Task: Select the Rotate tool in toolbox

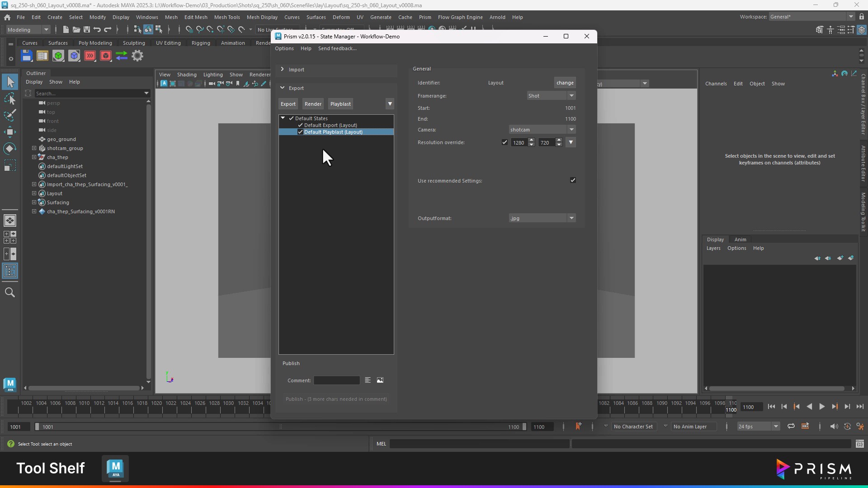Action: pos(10,149)
